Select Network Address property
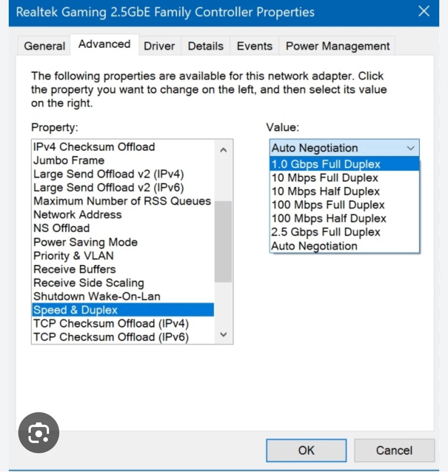Image resolution: width=448 pixels, height=476 pixels. tap(123, 215)
